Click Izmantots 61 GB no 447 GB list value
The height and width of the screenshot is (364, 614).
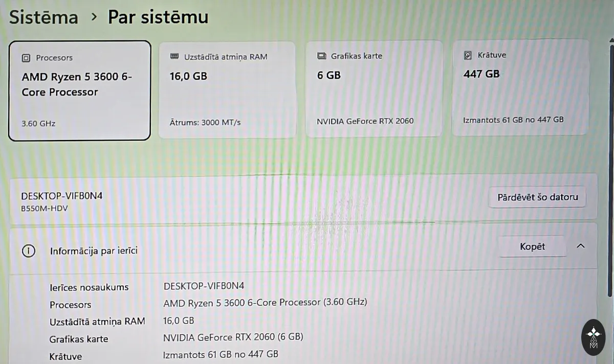click(221, 354)
